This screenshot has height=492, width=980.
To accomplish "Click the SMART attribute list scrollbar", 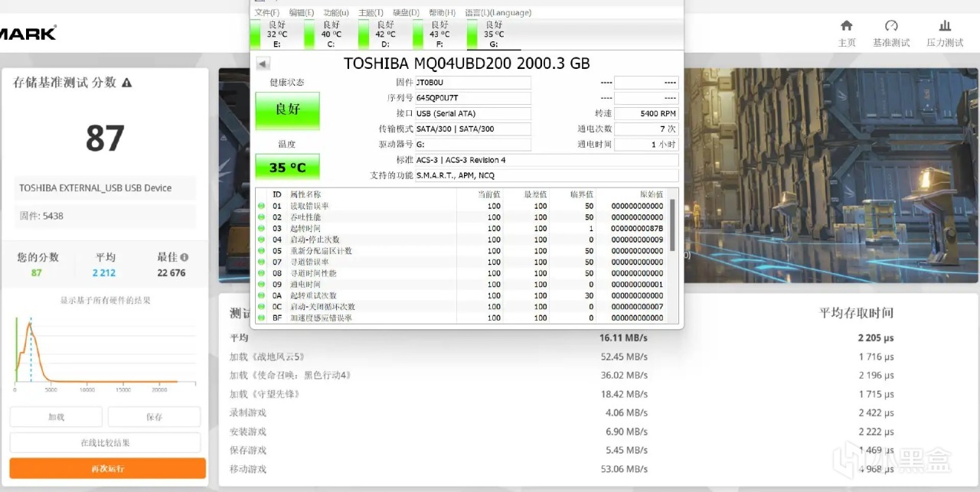I will click(672, 225).
